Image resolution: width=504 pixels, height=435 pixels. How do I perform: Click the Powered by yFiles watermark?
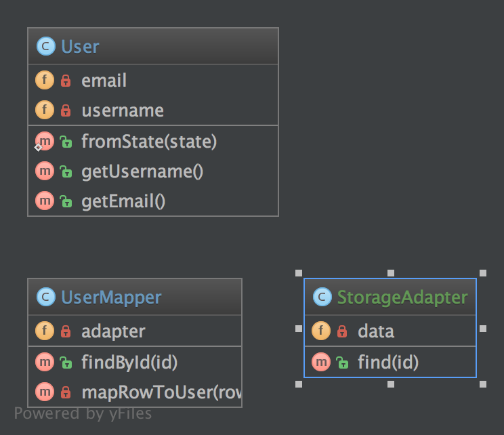click(x=83, y=413)
